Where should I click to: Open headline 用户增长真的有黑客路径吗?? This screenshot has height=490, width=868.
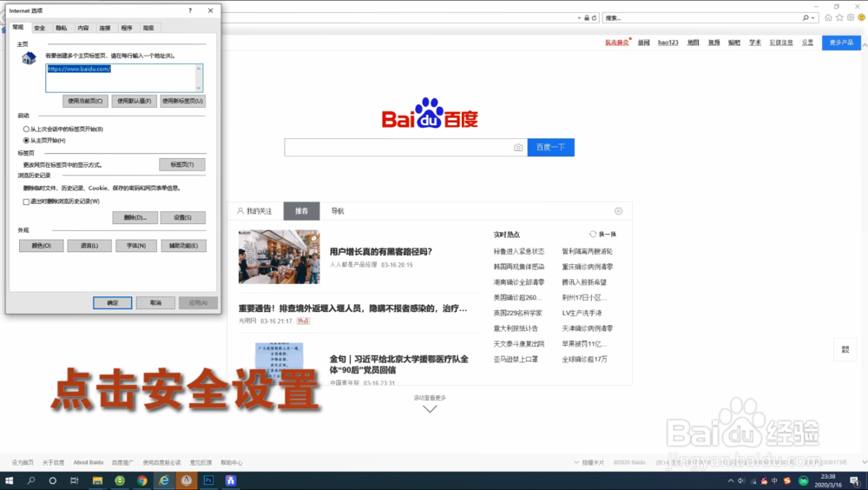(381, 252)
